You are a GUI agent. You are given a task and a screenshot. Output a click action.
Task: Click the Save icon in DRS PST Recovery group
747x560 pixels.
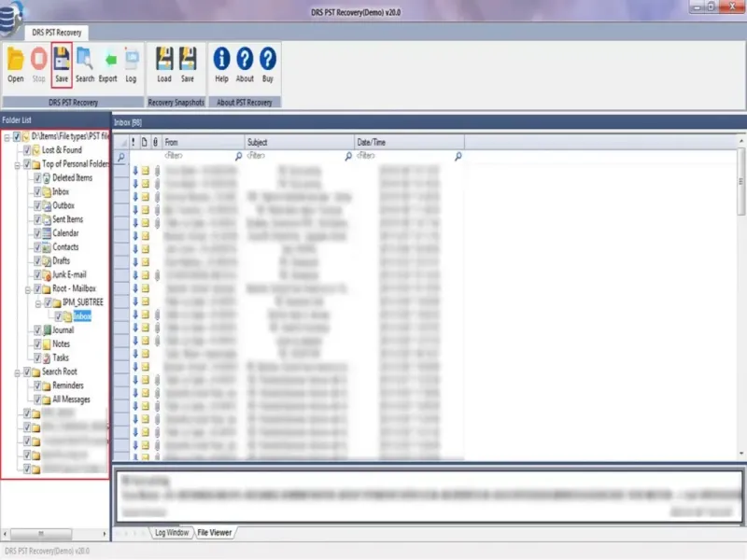click(x=62, y=58)
